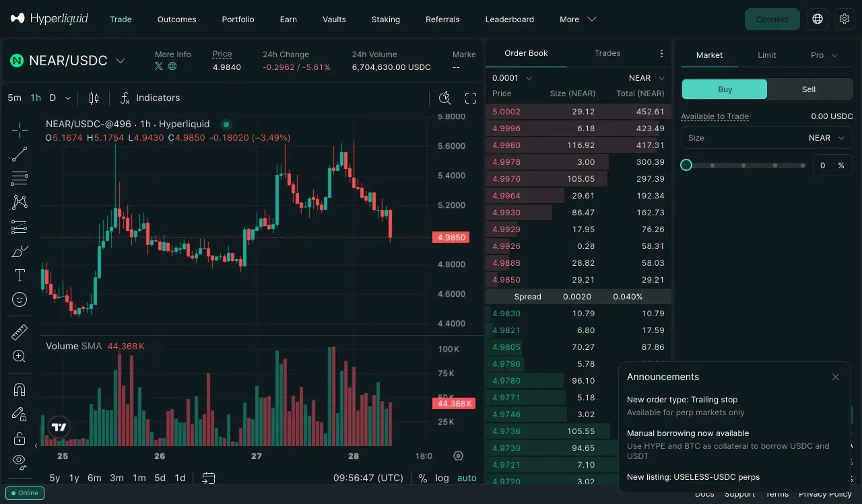Click the size percent input box
This screenshot has height=504, width=862.
tap(832, 165)
